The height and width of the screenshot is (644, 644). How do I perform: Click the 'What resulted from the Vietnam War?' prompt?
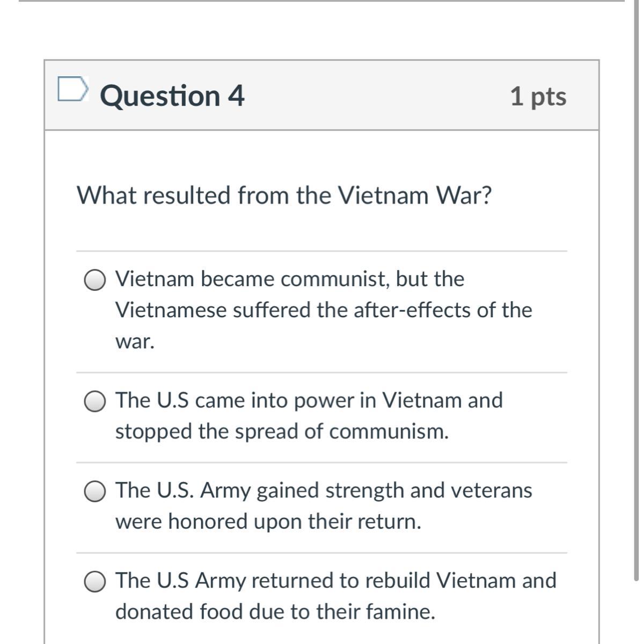click(x=284, y=195)
